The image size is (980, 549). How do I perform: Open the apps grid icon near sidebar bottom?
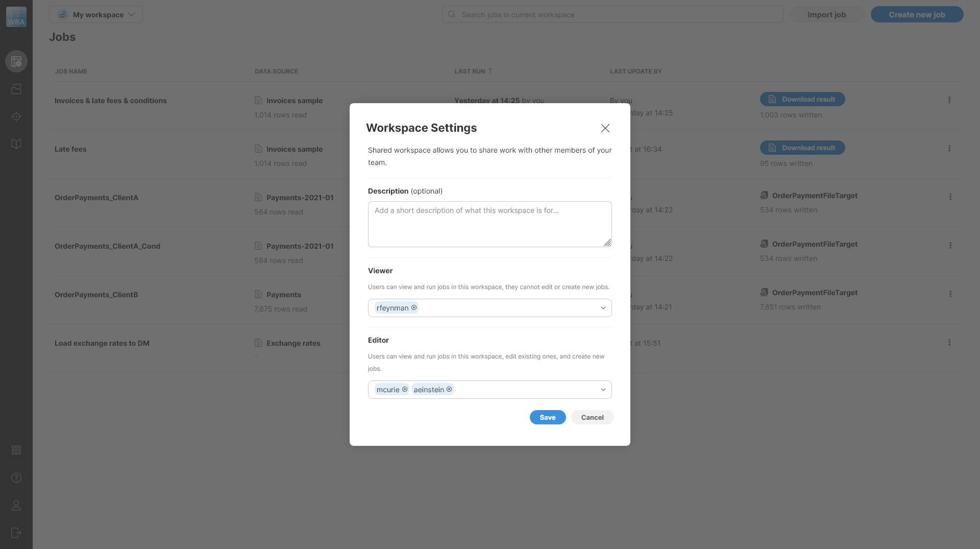tap(16, 450)
